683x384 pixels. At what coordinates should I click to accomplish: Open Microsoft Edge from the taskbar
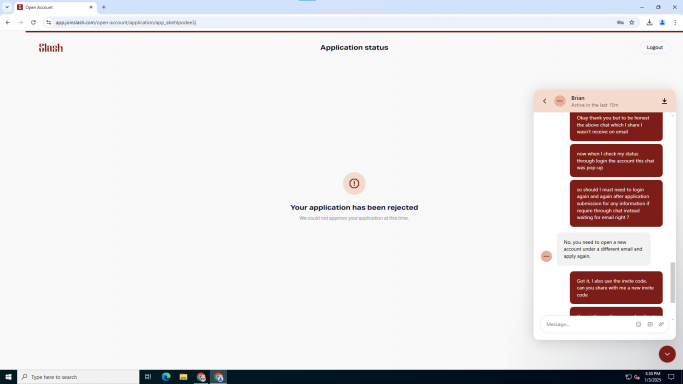(166, 377)
